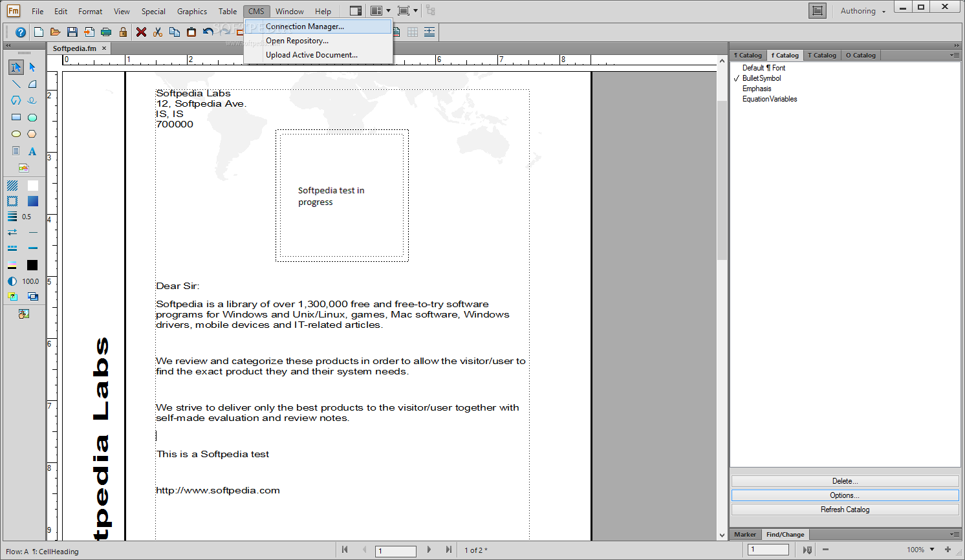The width and height of the screenshot is (965, 560).
Task: Click the Help question mark icon
Action: pos(21,32)
